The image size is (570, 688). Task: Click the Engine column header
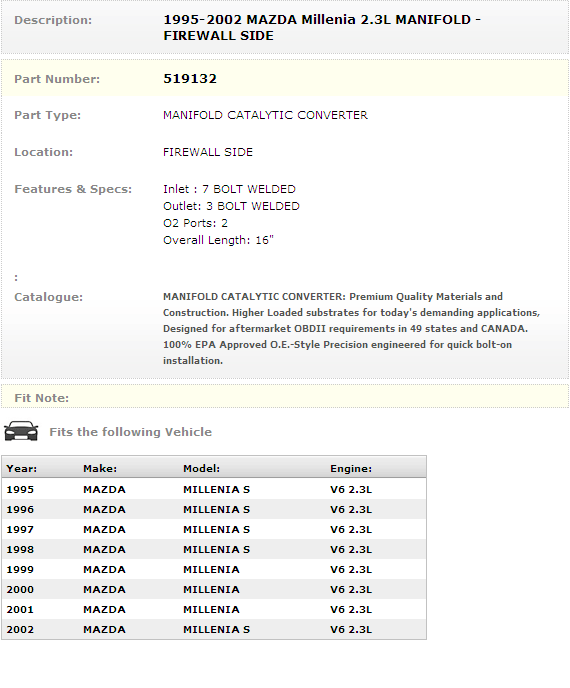(x=351, y=469)
